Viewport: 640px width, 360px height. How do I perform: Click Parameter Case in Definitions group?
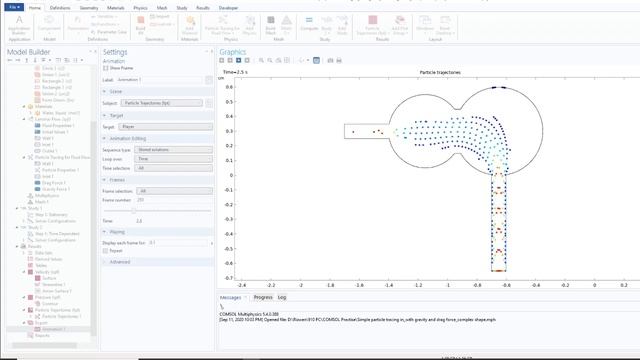click(x=109, y=32)
